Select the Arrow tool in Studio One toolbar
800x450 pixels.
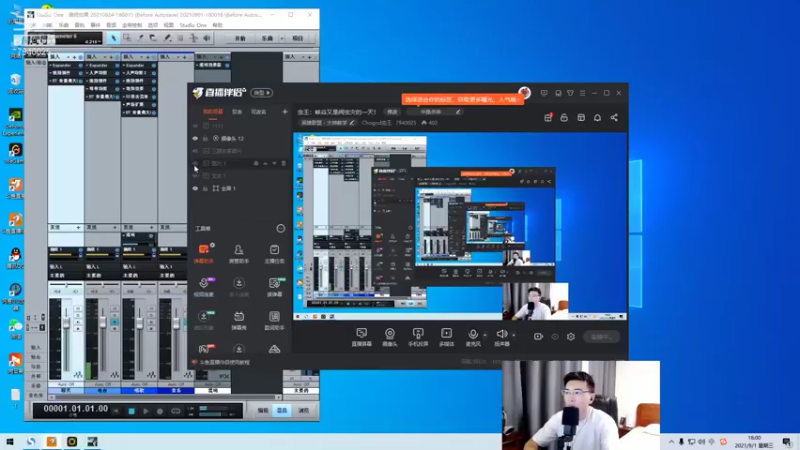114,38
